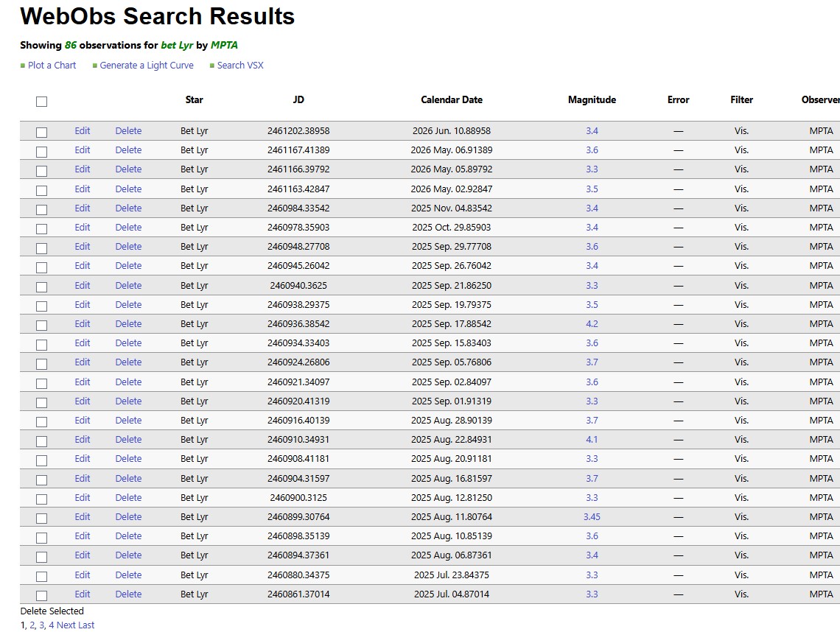
Task: Edit the 2025 Aug. 22.84931 observation
Action: (82, 439)
